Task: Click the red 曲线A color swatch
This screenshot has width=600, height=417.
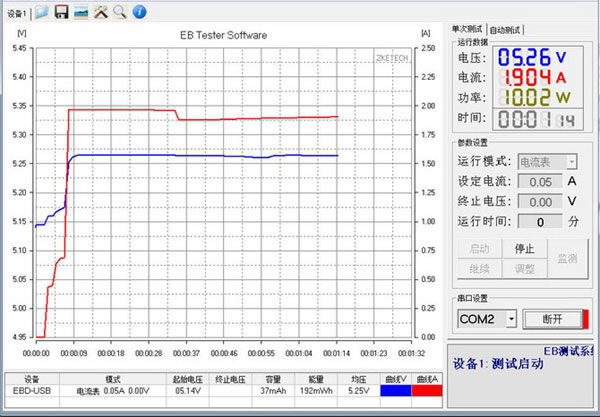Action: [427, 391]
